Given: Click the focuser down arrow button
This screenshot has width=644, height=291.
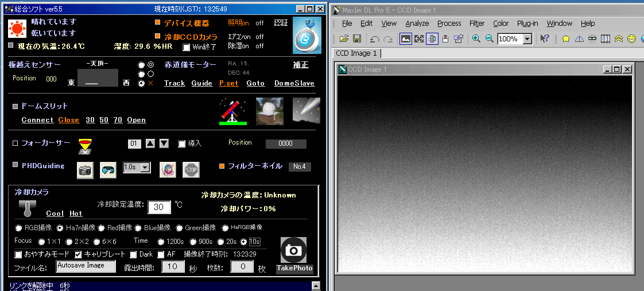Looking at the screenshot, I should coord(164,143).
